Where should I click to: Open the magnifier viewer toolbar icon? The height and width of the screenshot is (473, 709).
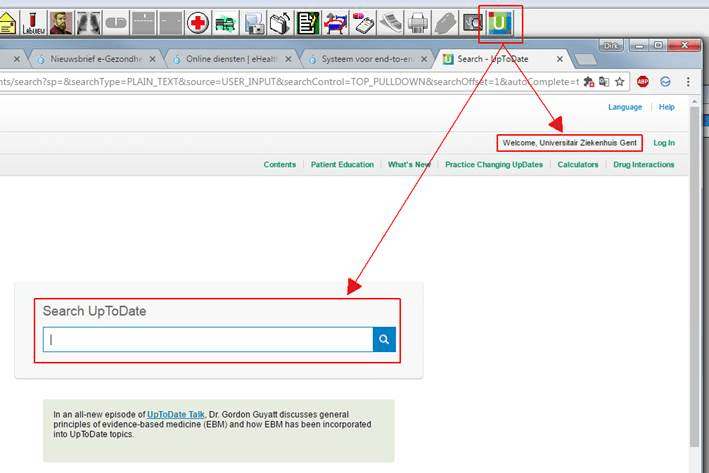[x=473, y=23]
